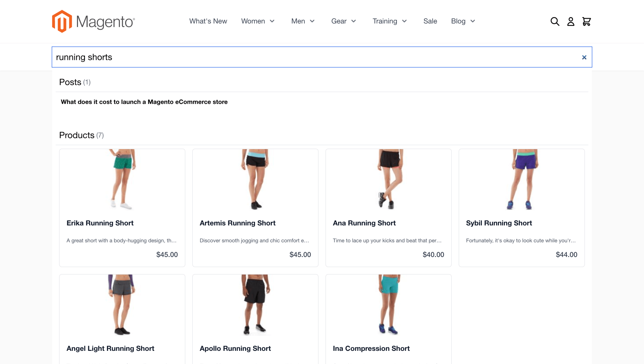Click Artemis Running Short's $45.00 price

click(x=300, y=255)
